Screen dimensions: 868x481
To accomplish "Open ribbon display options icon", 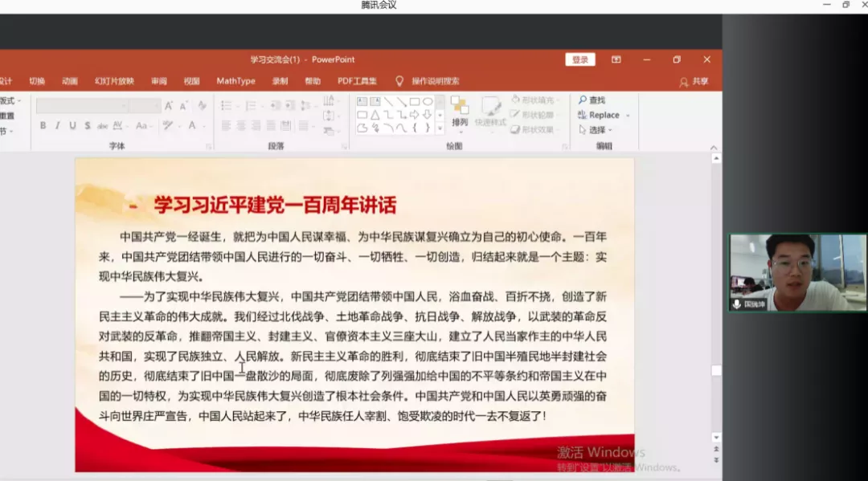I will coord(616,59).
